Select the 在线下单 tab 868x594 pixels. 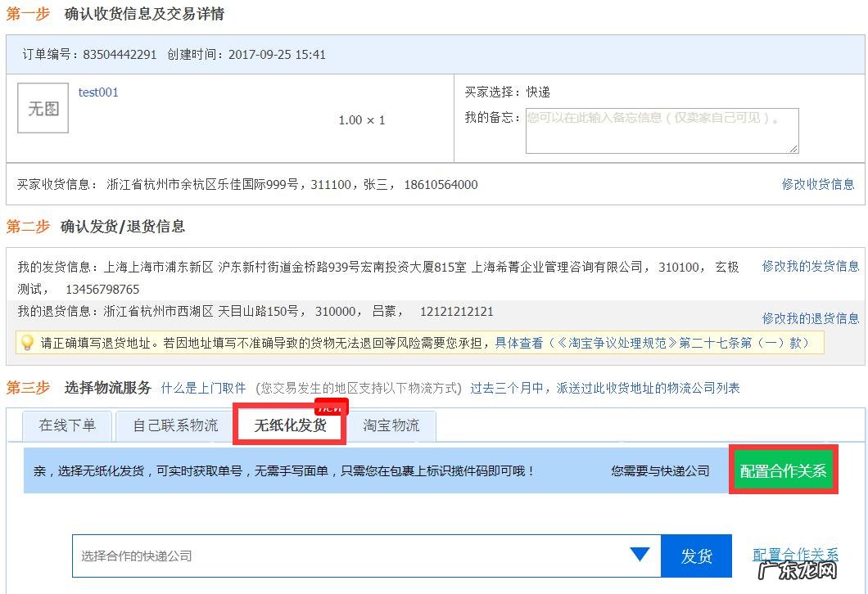pos(66,425)
